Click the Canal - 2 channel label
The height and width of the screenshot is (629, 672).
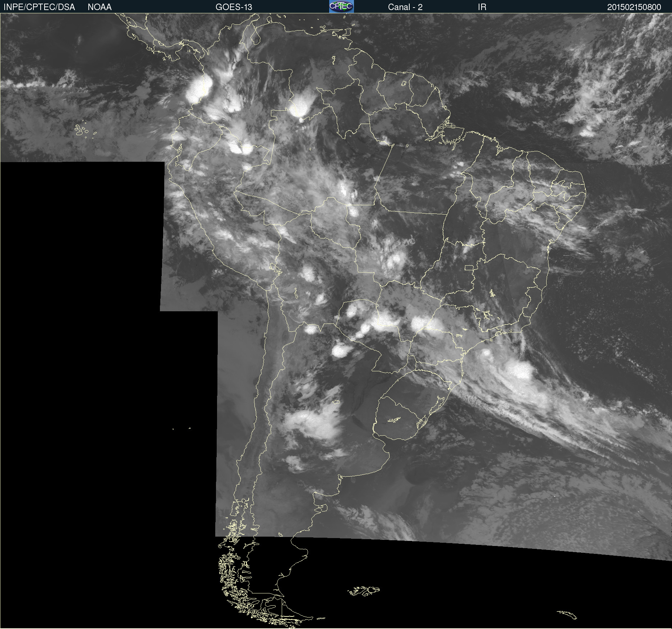coord(405,7)
